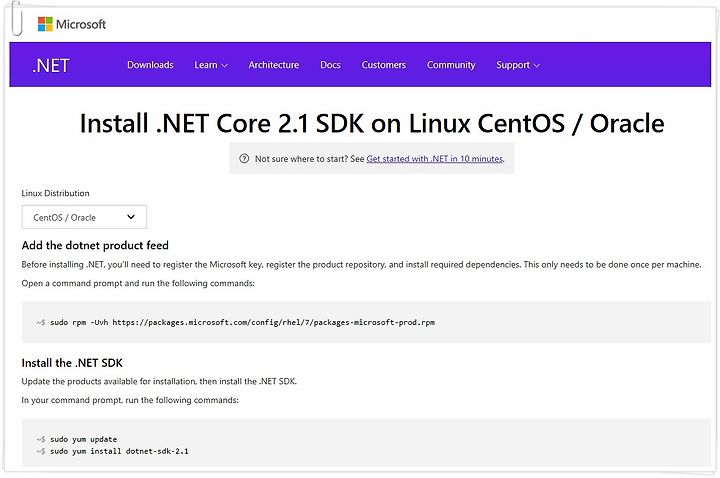
Task: Click the 'Add the dotnet product feed' heading
Action: click(x=95, y=245)
